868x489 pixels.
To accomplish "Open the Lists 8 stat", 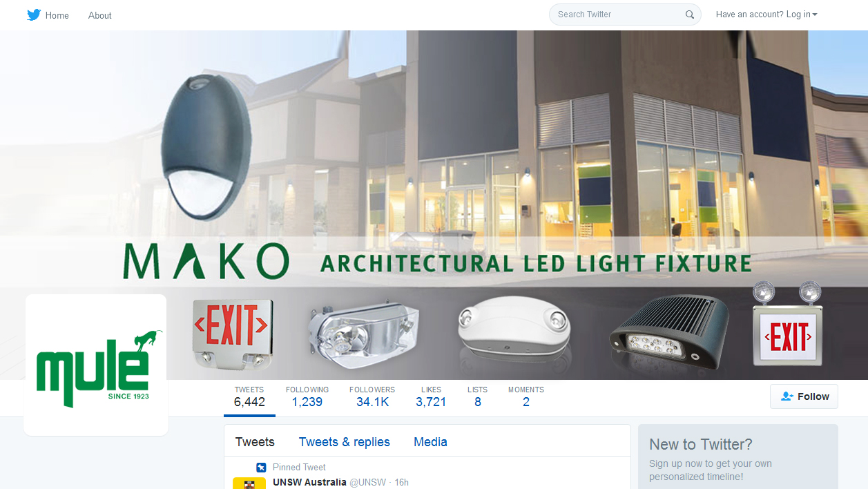I will (477, 397).
